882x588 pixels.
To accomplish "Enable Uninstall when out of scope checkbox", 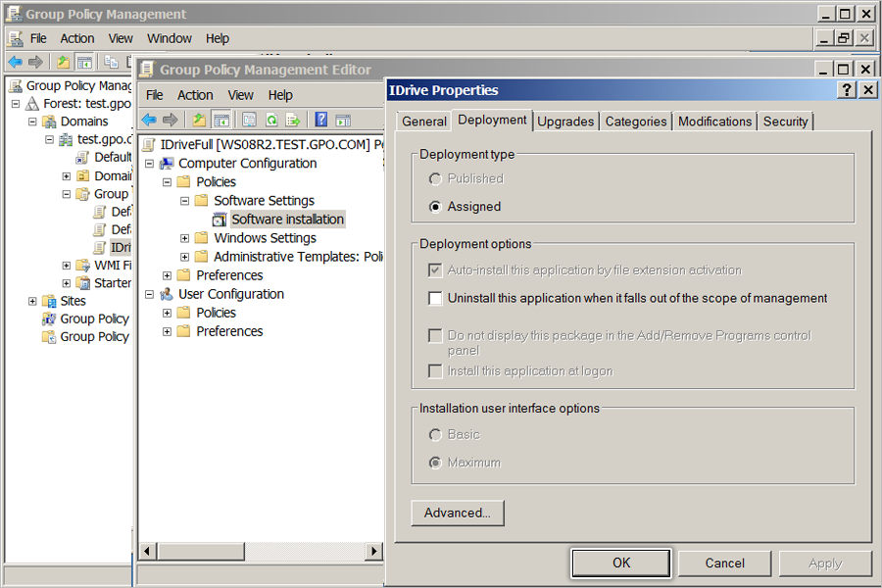I will (435, 298).
